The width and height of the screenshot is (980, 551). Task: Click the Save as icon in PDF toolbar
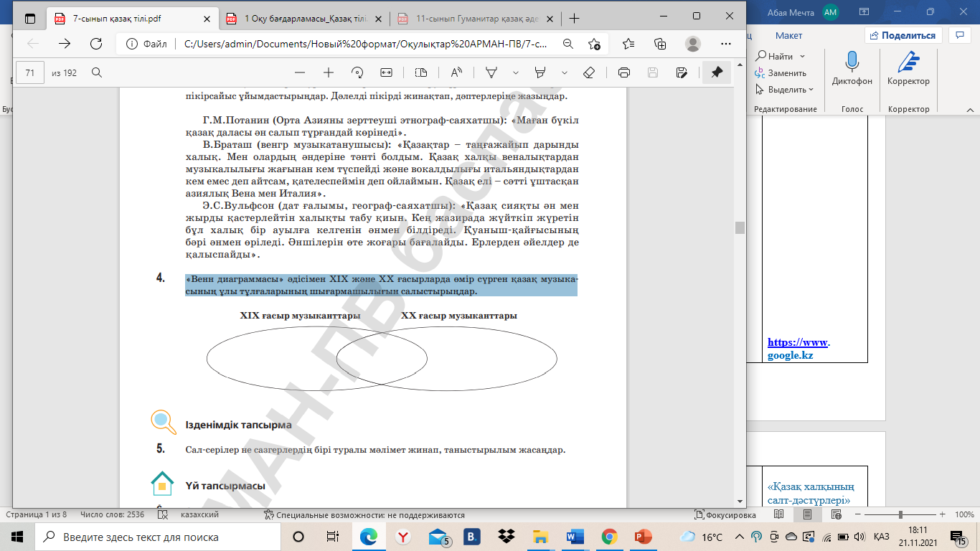click(x=682, y=72)
